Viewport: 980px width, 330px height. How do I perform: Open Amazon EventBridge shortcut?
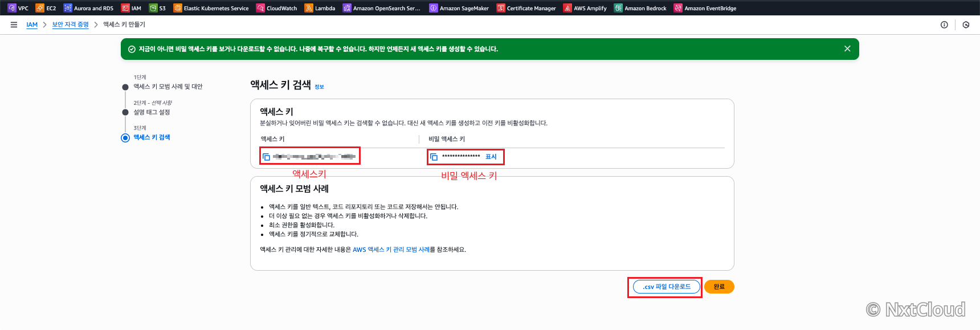(705, 8)
